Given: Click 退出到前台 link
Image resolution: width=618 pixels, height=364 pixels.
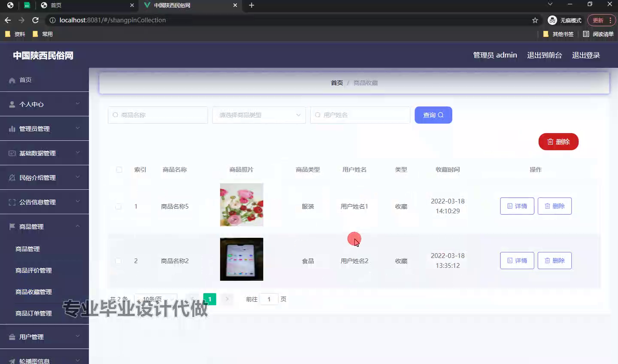Looking at the screenshot, I should pos(545,55).
